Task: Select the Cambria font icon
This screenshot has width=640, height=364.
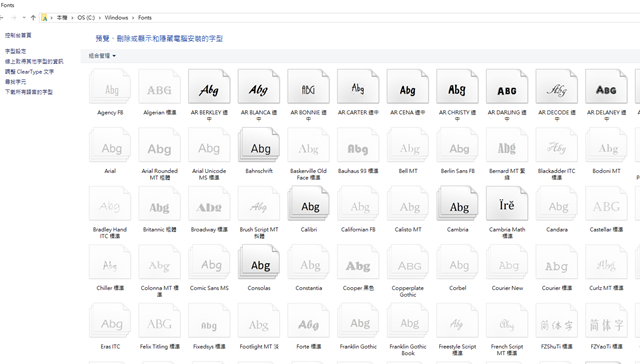Action: [x=458, y=203]
